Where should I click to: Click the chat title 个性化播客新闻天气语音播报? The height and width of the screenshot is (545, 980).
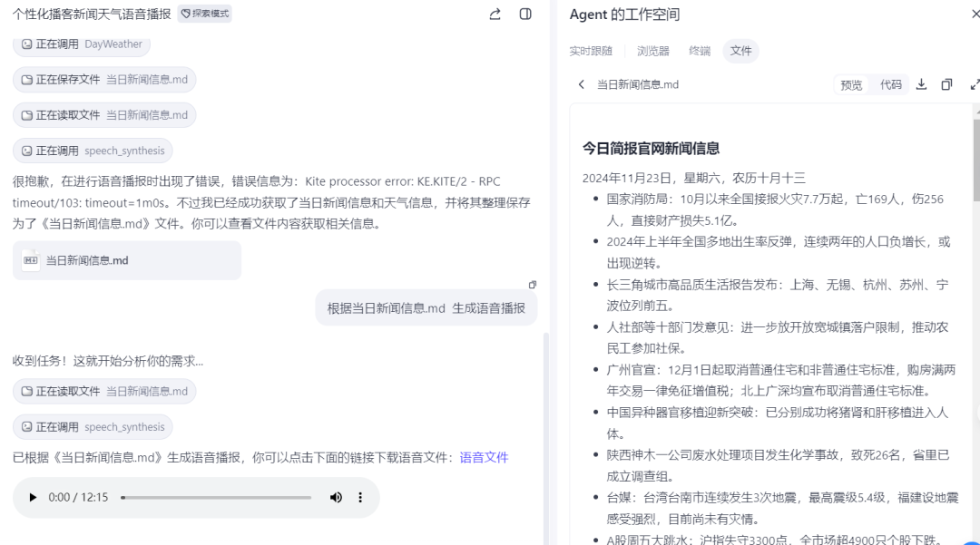pyautogui.click(x=92, y=14)
